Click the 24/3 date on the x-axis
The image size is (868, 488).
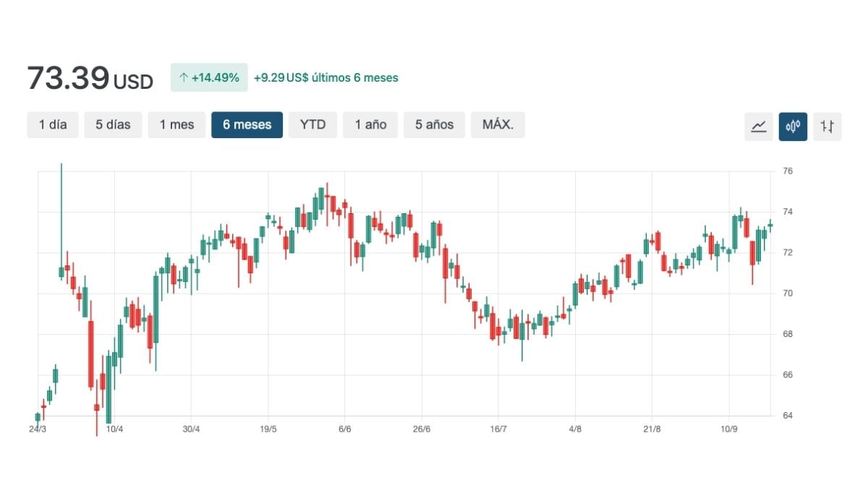[x=38, y=429]
